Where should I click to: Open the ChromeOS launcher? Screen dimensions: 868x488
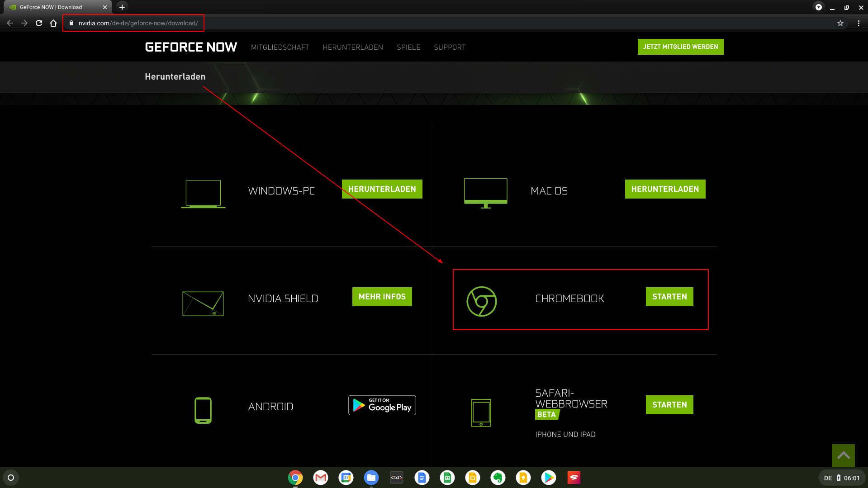11,478
